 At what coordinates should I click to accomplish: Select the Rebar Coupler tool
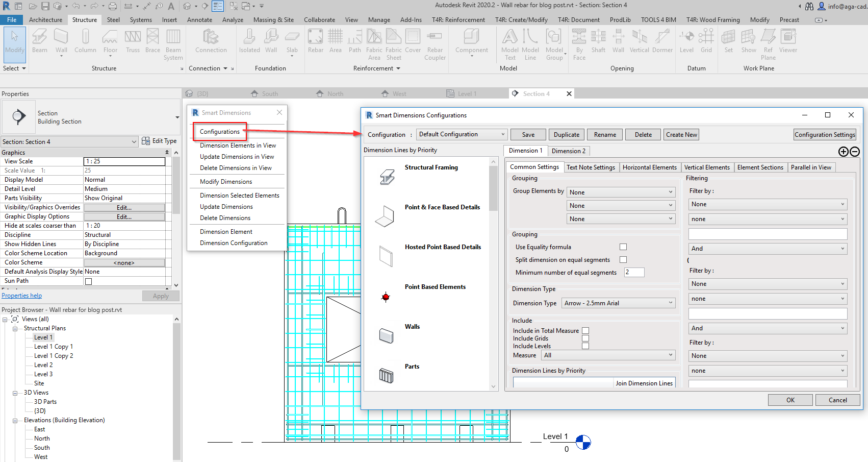pos(435,44)
